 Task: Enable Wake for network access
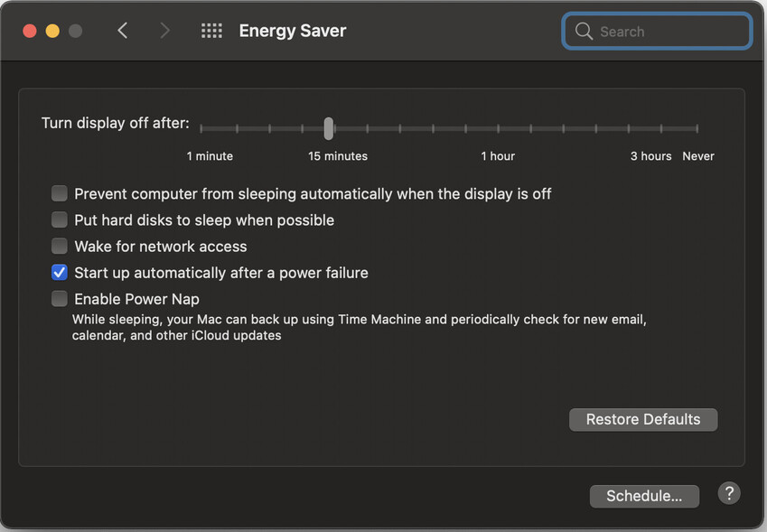60,246
